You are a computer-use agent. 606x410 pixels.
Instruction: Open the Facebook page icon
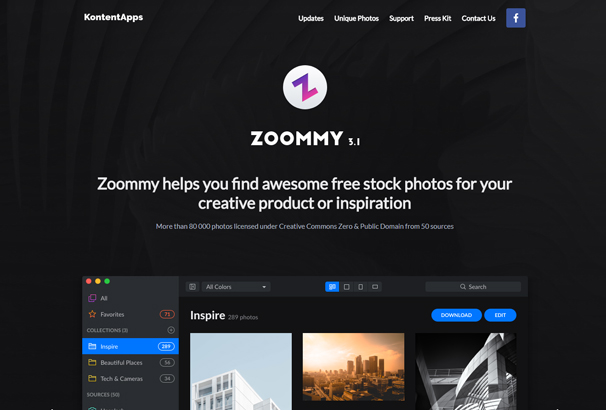click(516, 18)
